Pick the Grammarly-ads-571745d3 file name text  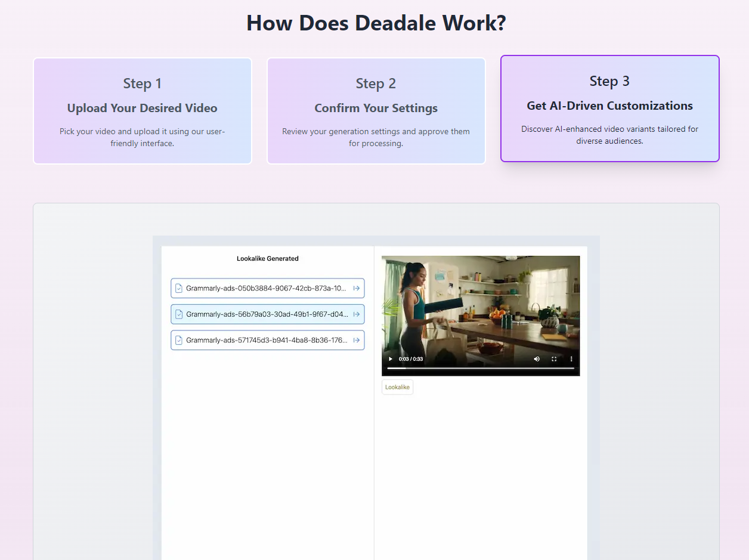click(x=266, y=340)
